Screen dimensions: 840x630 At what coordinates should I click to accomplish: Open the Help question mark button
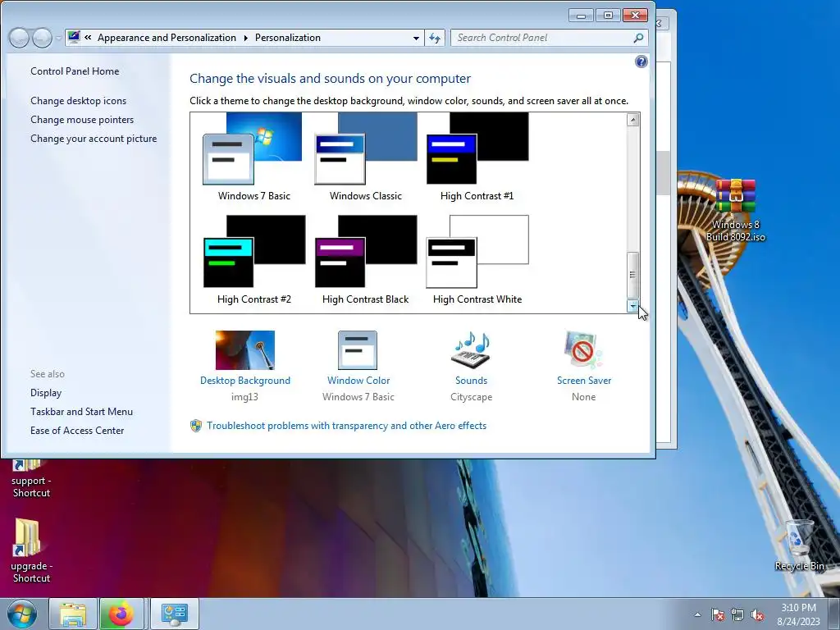point(641,62)
